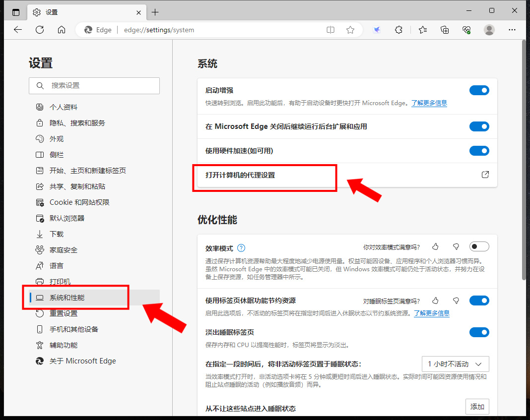
Task: Open the tab actions menu icon
Action: (16, 12)
